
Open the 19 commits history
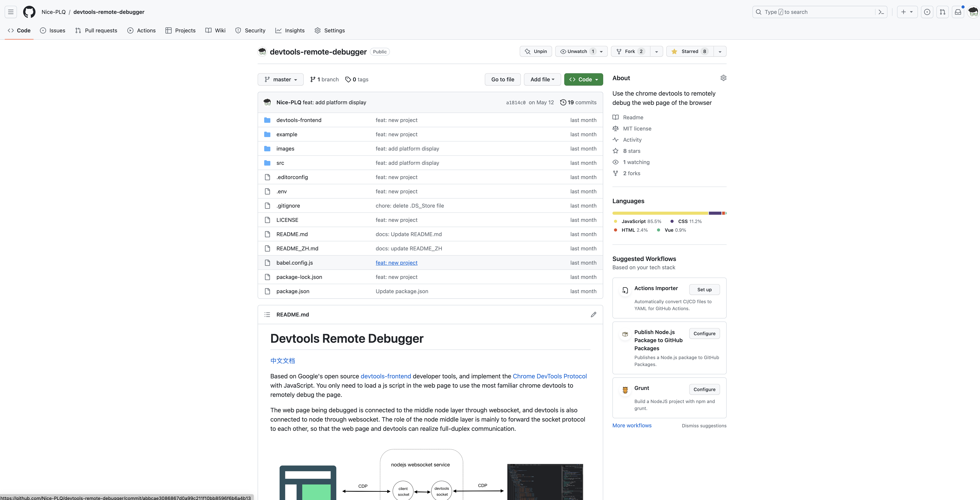(x=578, y=102)
